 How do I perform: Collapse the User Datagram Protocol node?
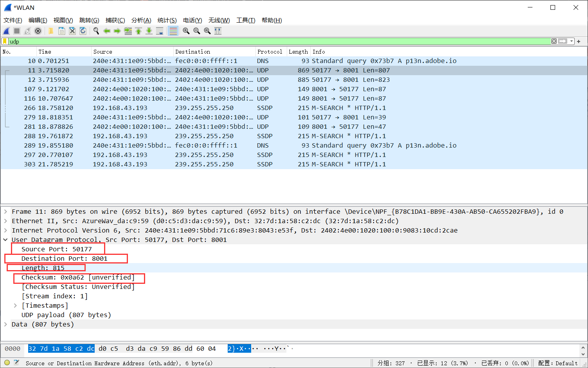pos(5,240)
